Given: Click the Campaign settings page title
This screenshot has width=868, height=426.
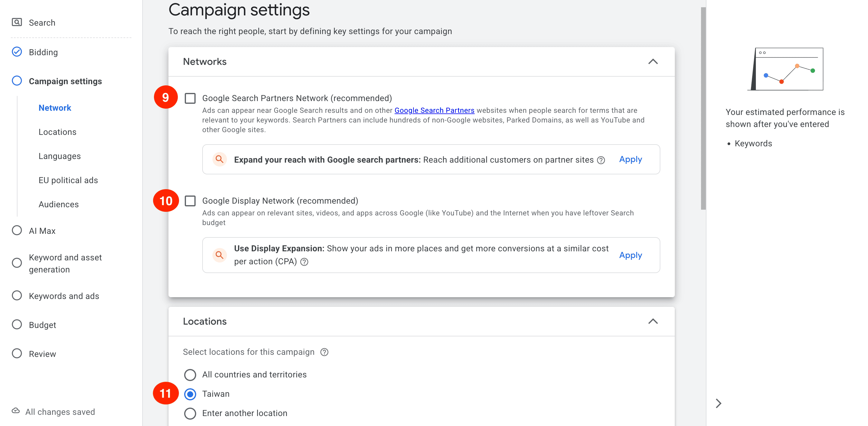Looking at the screenshot, I should 239,10.
